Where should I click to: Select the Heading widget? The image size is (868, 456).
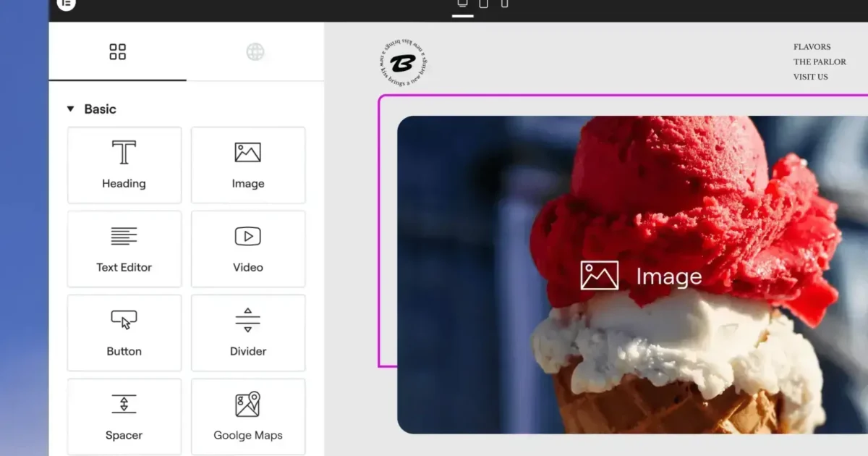tap(124, 165)
